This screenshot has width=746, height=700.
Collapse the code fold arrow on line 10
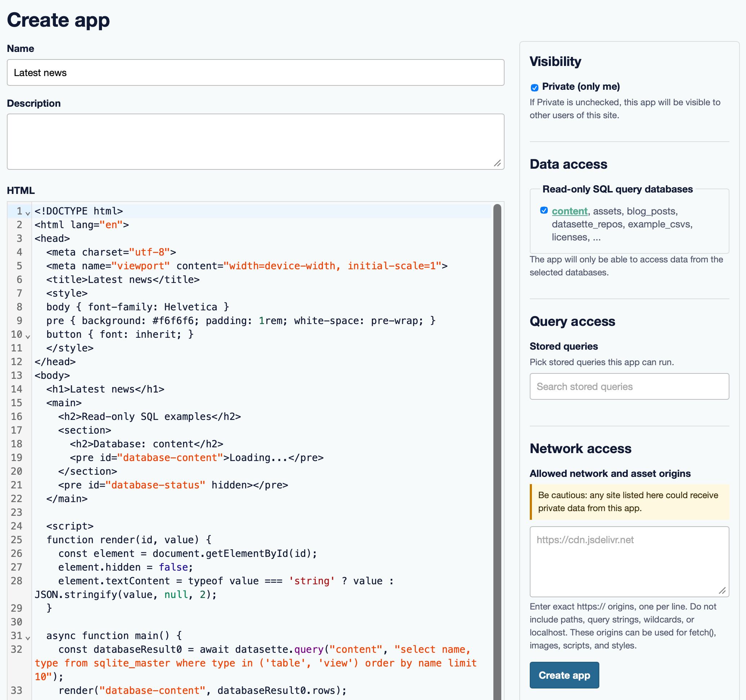[28, 336]
